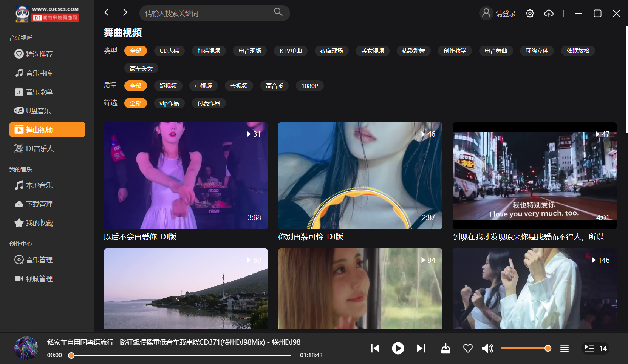This screenshot has height=364, width=628.
Task: Select 全部 in the 类型 filter row
Action: (x=136, y=51)
